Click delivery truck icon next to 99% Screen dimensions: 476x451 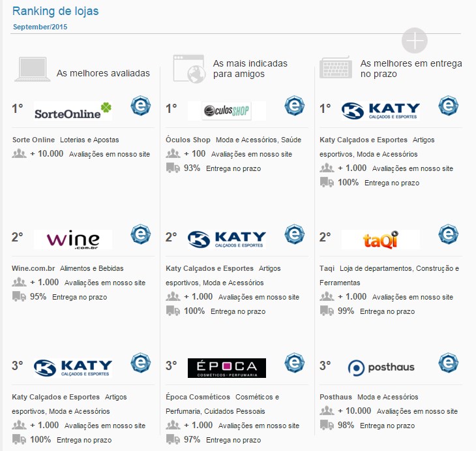click(x=327, y=311)
